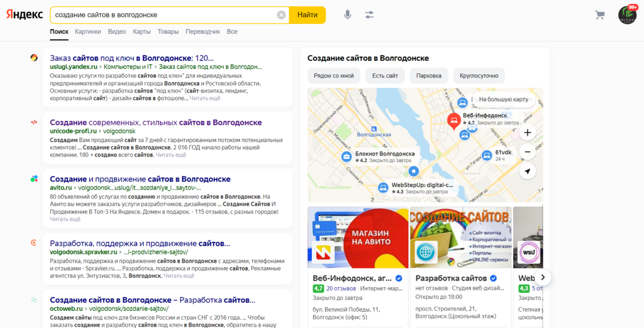Start voice search with microphone icon

click(x=347, y=15)
